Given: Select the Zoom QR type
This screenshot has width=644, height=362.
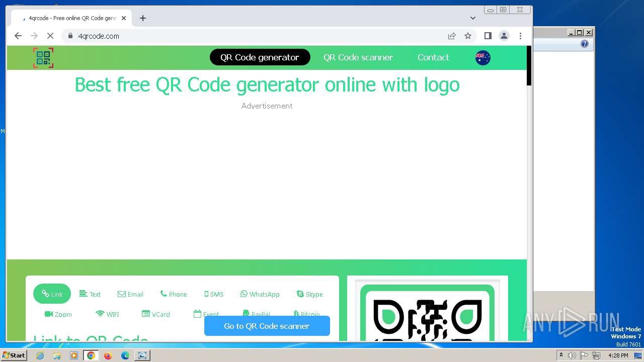Looking at the screenshot, I should pyautogui.click(x=58, y=314).
